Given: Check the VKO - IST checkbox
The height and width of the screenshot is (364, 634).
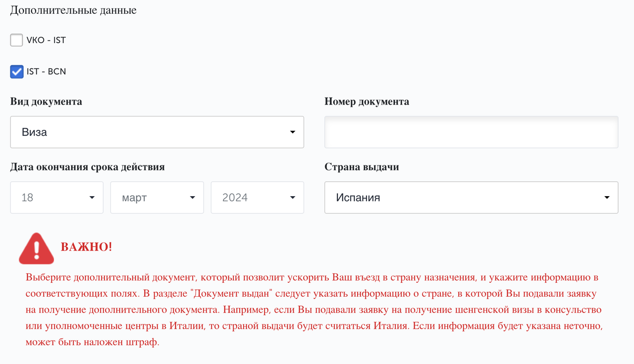Looking at the screenshot, I should click(17, 40).
